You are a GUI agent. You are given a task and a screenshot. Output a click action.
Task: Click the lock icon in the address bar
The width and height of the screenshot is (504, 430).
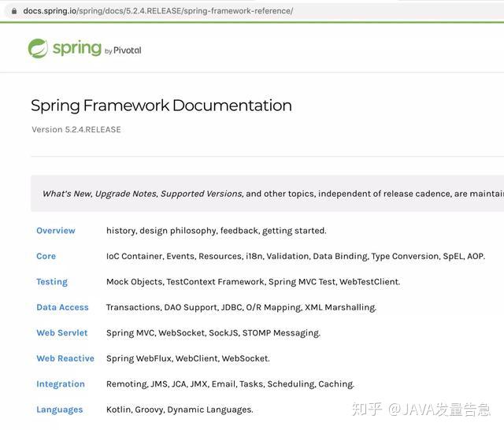coord(14,11)
